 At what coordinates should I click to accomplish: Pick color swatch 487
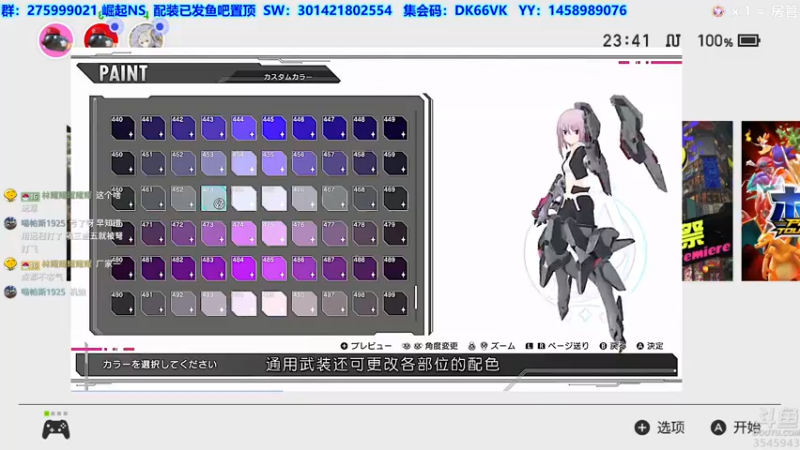(334, 268)
